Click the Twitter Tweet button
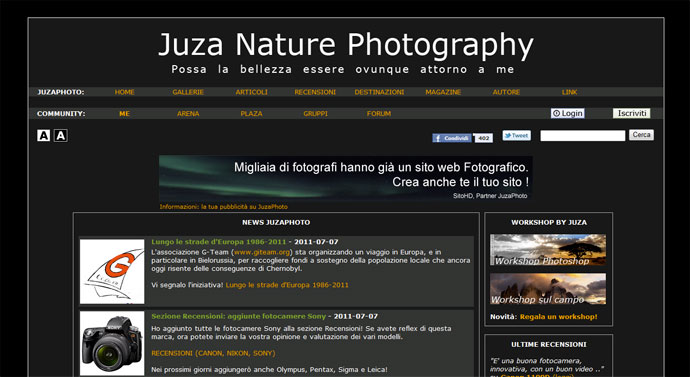 pyautogui.click(x=517, y=135)
